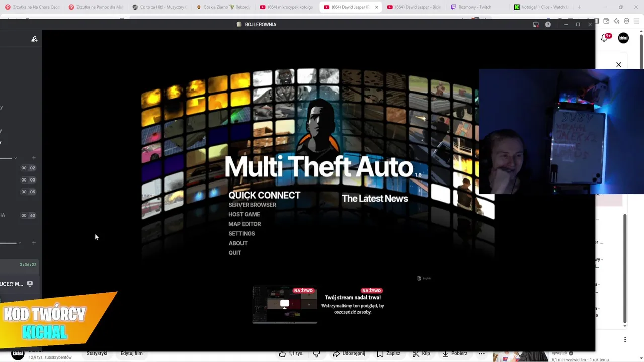Click the 12,9 tys. subskrybentów text
The width and height of the screenshot is (644, 362).
(x=50, y=357)
